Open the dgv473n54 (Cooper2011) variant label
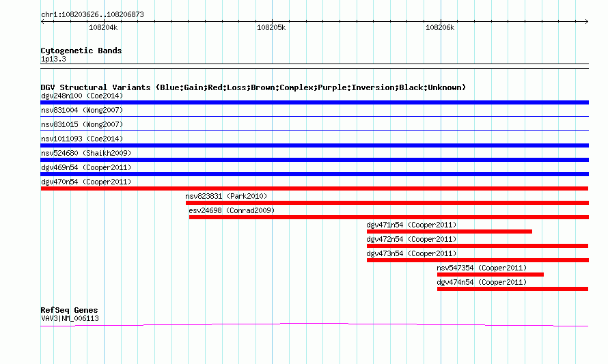The height and width of the screenshot is (364, 608). click(x=411, y=253)
